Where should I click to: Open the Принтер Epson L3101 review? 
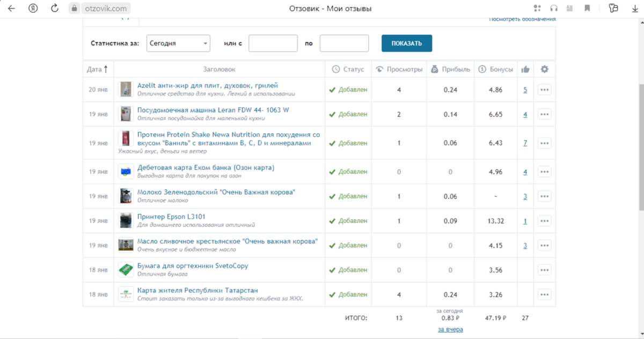(x=171, y=217)
